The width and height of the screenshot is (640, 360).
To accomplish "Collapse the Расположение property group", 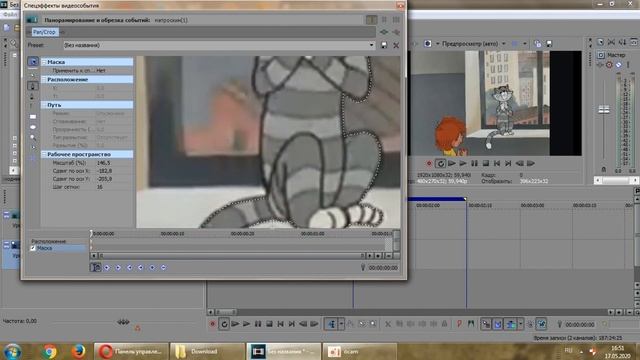I will click(44, 80).
